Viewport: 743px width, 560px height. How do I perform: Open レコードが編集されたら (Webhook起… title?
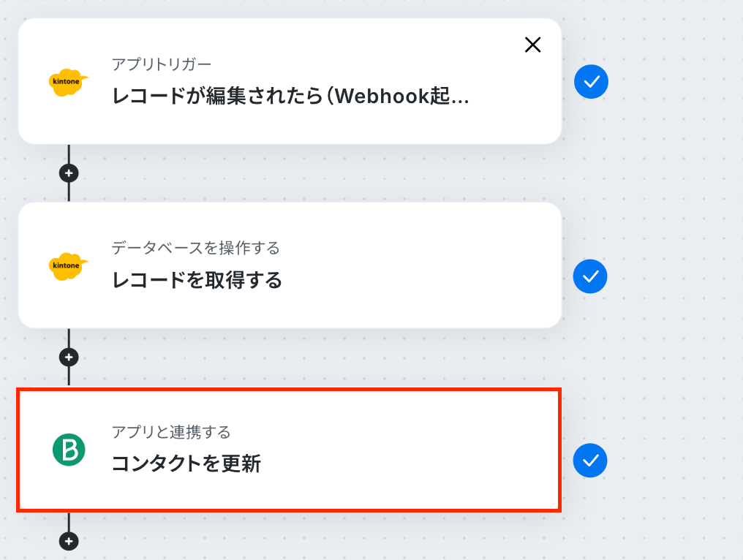tap(290, 97)
